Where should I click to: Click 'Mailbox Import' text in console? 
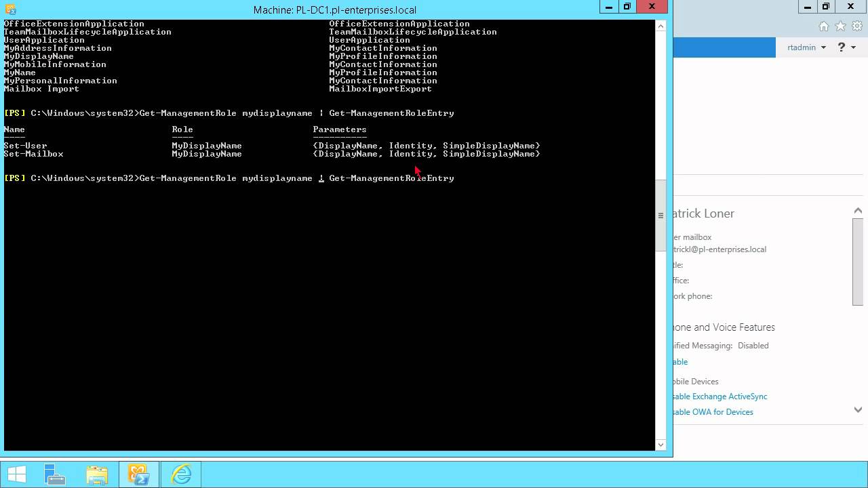(42, 89)
